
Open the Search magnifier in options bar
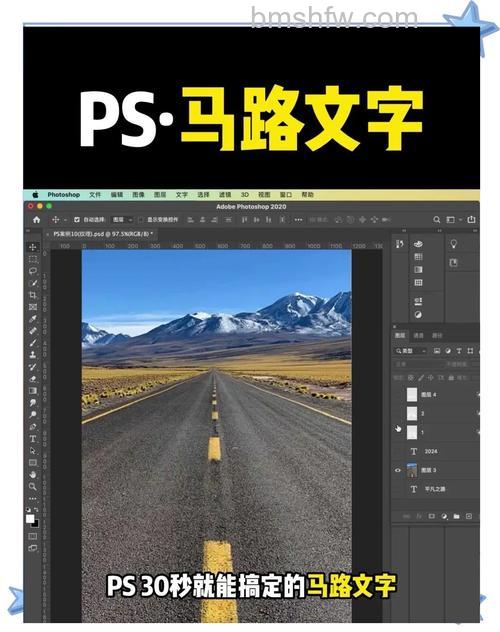pos(436,220)
